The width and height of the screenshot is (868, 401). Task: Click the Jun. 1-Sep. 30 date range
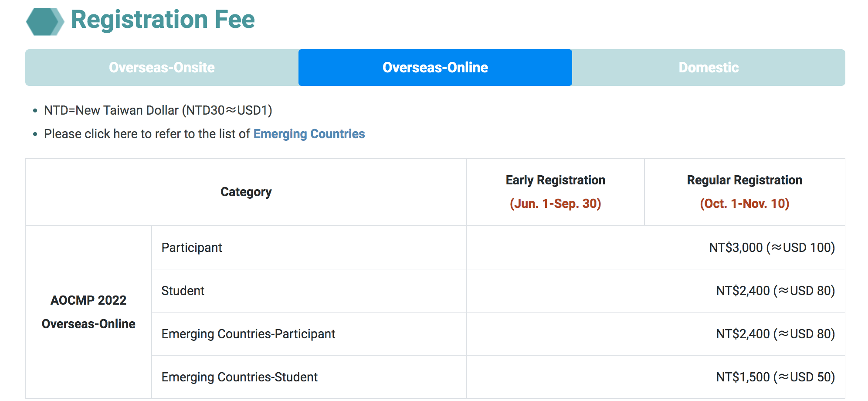coord(555,204)
